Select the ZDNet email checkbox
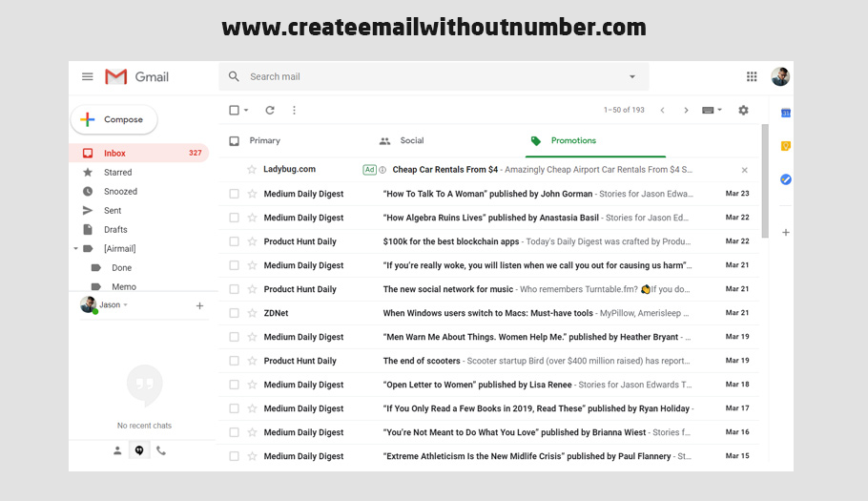The image size is (868, 501). 234,313
